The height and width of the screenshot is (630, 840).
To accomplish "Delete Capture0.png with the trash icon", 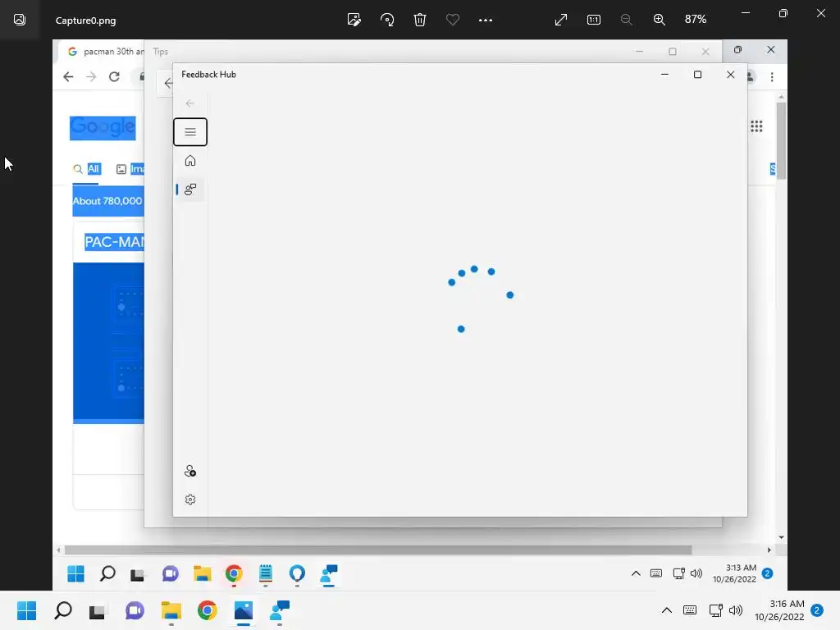I will point(420,20).
